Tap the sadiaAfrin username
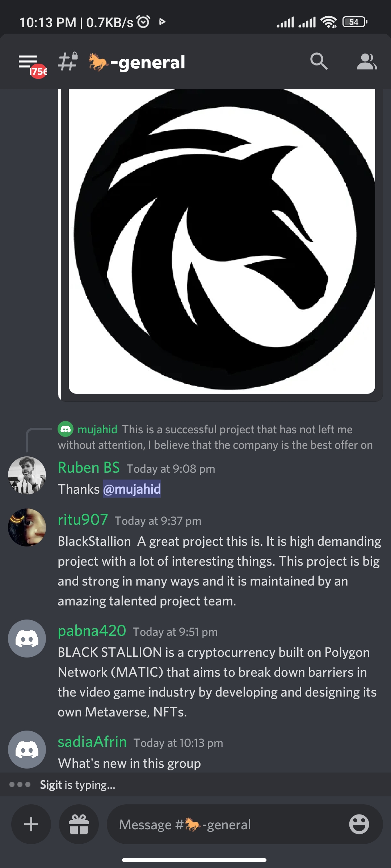 [x=92, y=742]
